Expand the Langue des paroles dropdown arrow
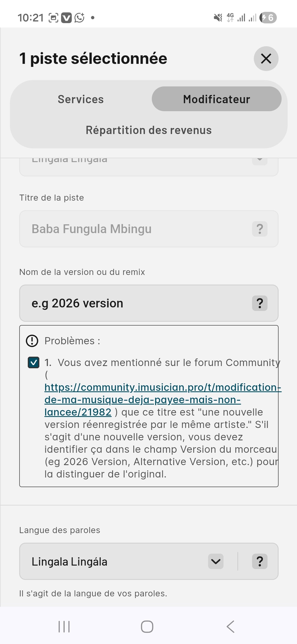 [216, 561]
